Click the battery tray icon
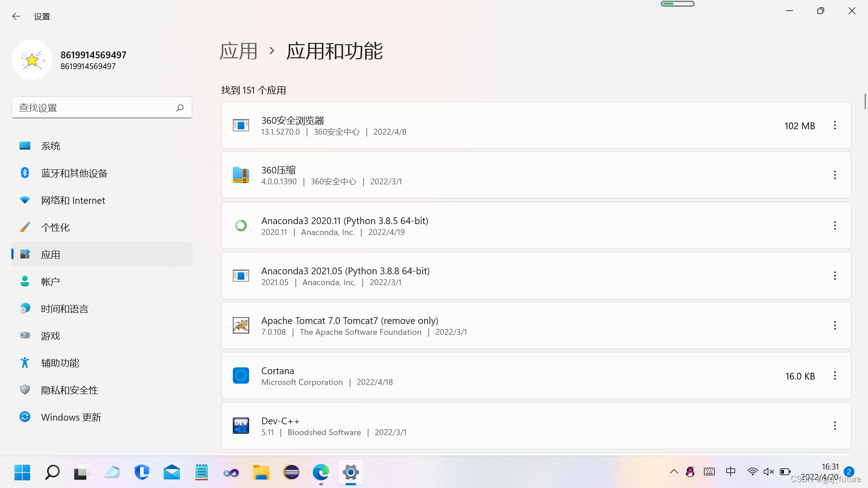Image resolution: width=868 pixels, height=488 pixels. pos(785,472)
